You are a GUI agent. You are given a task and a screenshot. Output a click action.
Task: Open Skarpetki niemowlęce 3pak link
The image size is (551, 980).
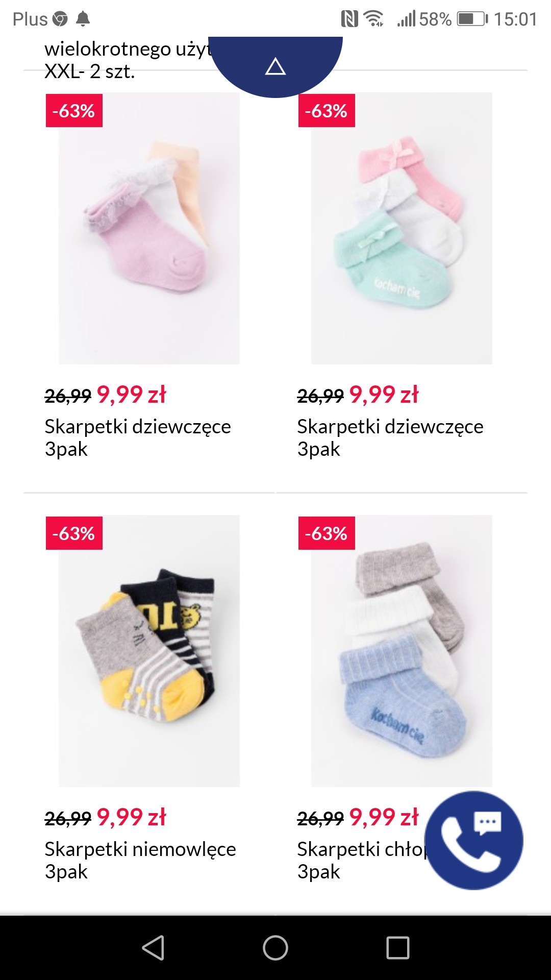(x=140, y=861)
